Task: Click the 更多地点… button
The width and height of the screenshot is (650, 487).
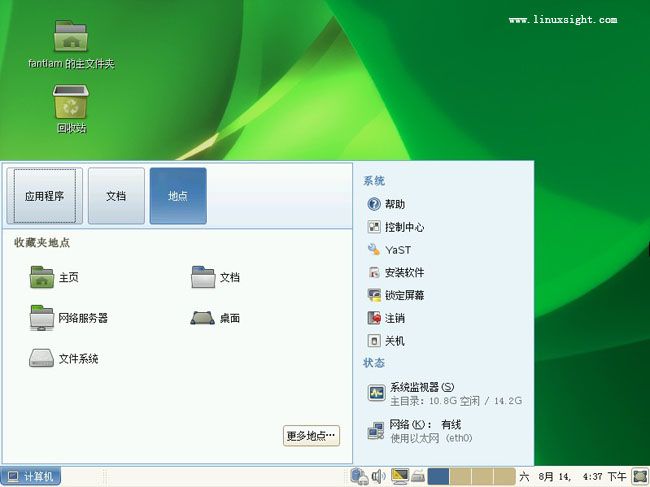Action: pos(311,436)
